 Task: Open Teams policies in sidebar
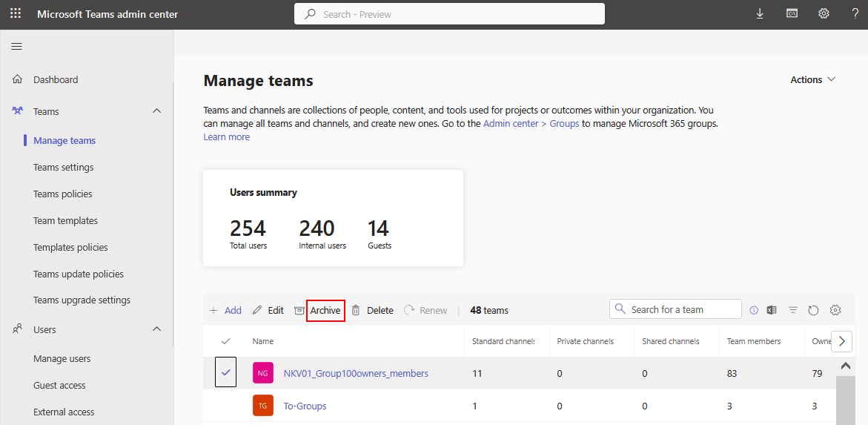pyautogui.click(x=63, y=194)
